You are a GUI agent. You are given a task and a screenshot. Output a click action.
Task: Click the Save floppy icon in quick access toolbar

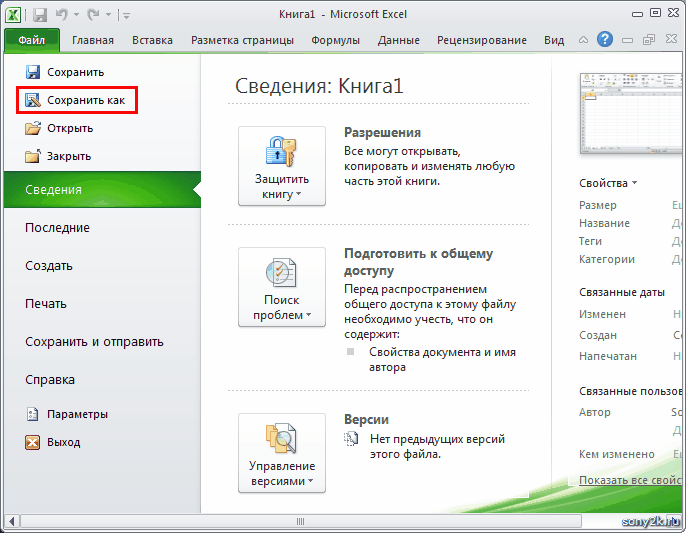40,15
